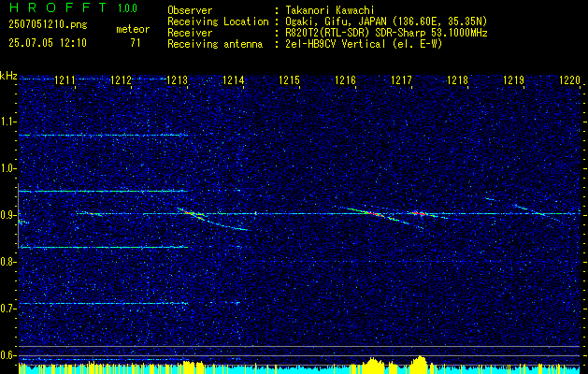Click the red meteor echo before 1217
This screenshot has width=588, height=374.
(x=375, y=214)
